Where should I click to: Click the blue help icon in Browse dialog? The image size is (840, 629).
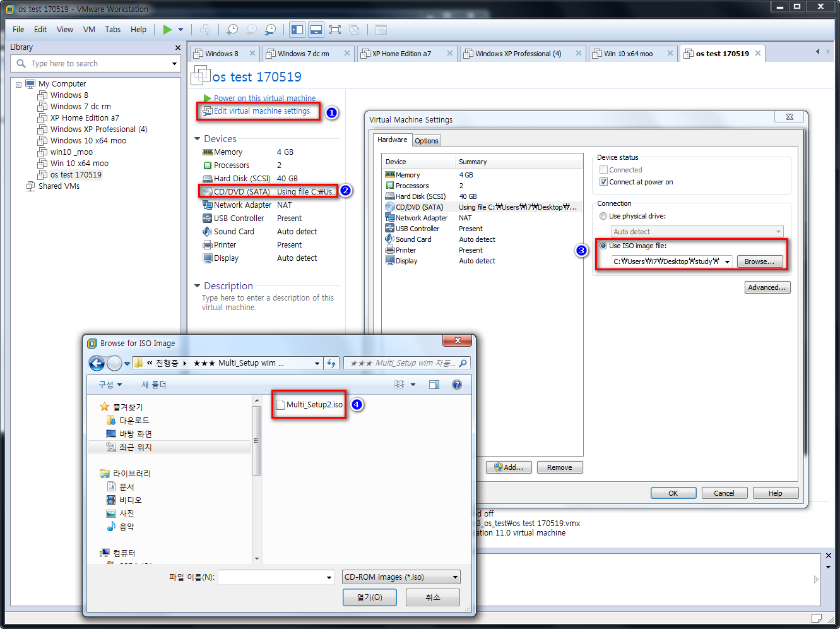pos(457,385)
